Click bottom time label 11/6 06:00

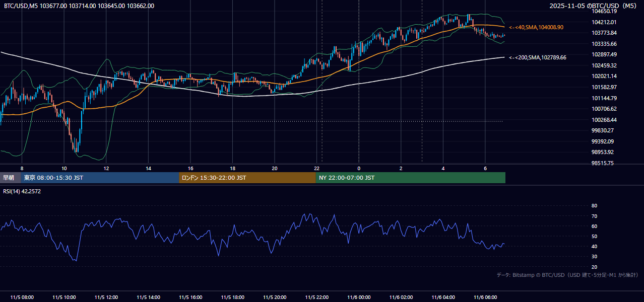click(485, 297)
